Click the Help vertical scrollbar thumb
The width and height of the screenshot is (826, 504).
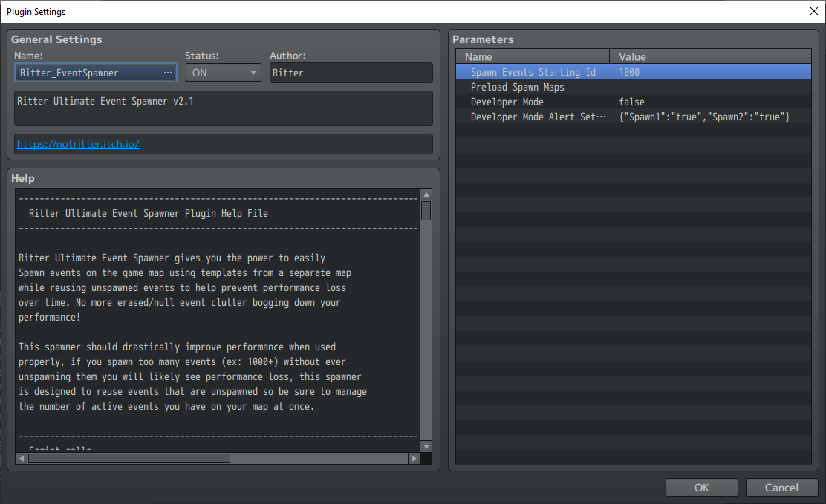(426, 211)
